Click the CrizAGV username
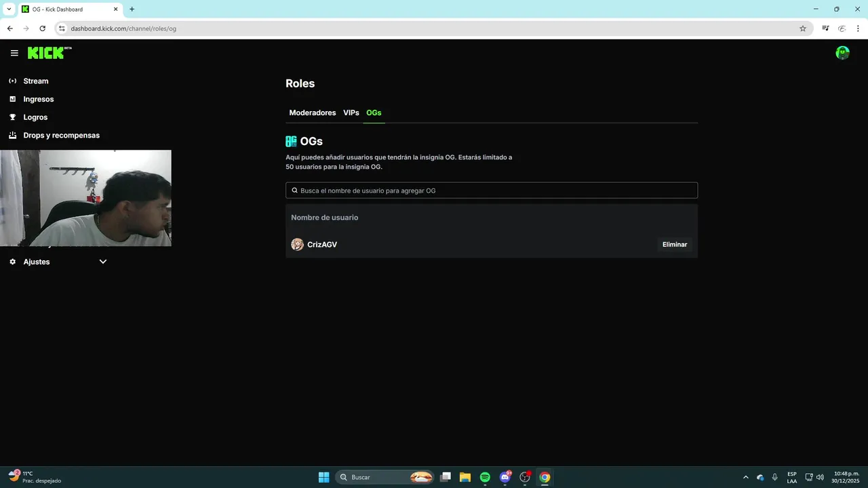 point(322,245)
